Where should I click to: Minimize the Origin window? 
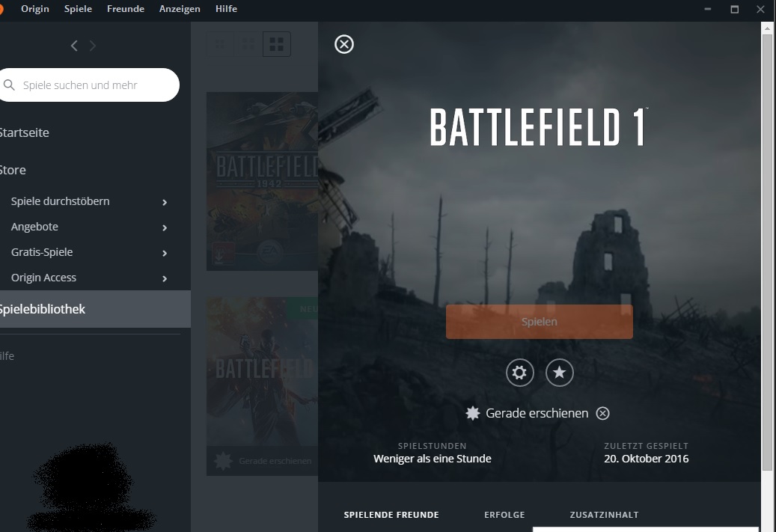coord(708,9)
